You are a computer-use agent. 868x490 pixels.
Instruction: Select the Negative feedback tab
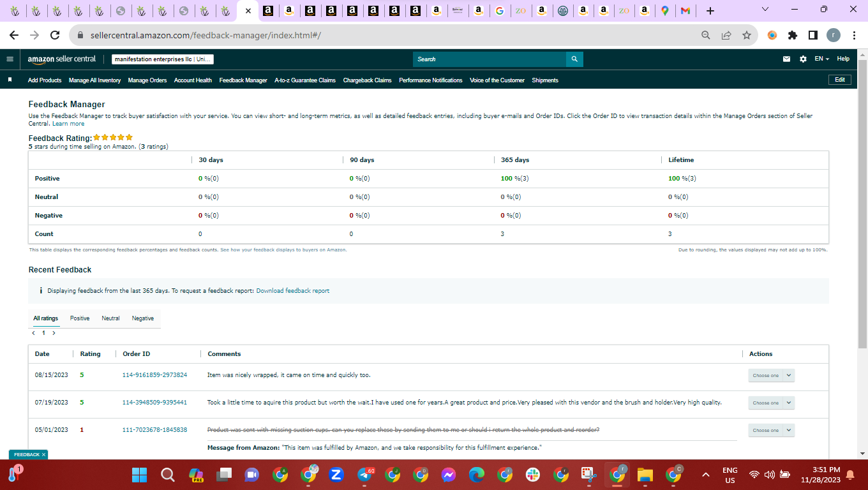pos(143,318)
